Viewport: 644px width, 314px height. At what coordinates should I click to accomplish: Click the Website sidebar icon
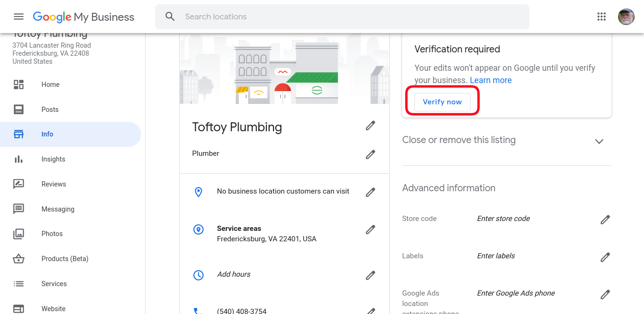point(18,309)
